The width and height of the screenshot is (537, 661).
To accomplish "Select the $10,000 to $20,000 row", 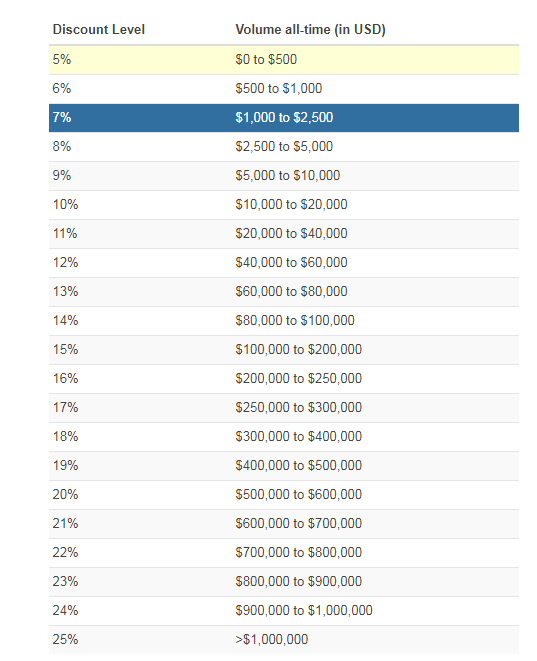I will click(284, 204).
